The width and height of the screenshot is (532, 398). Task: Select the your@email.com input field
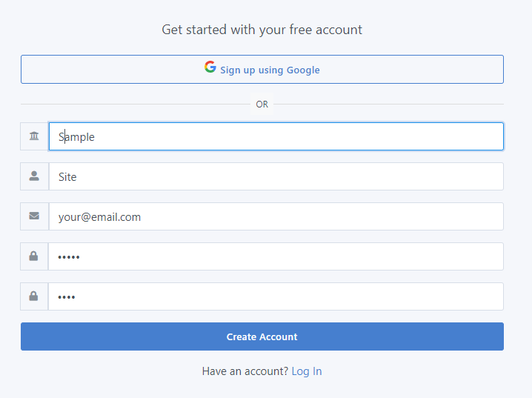pos(276,216)
